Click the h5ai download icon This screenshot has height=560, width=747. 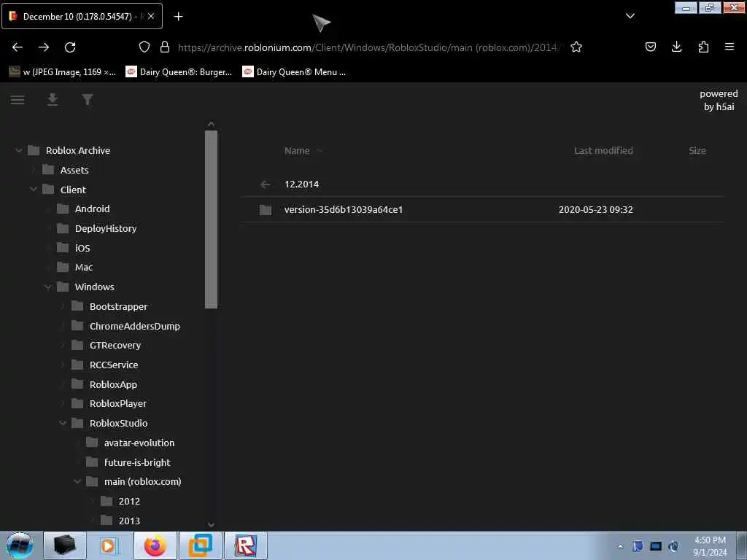[53, 99]
